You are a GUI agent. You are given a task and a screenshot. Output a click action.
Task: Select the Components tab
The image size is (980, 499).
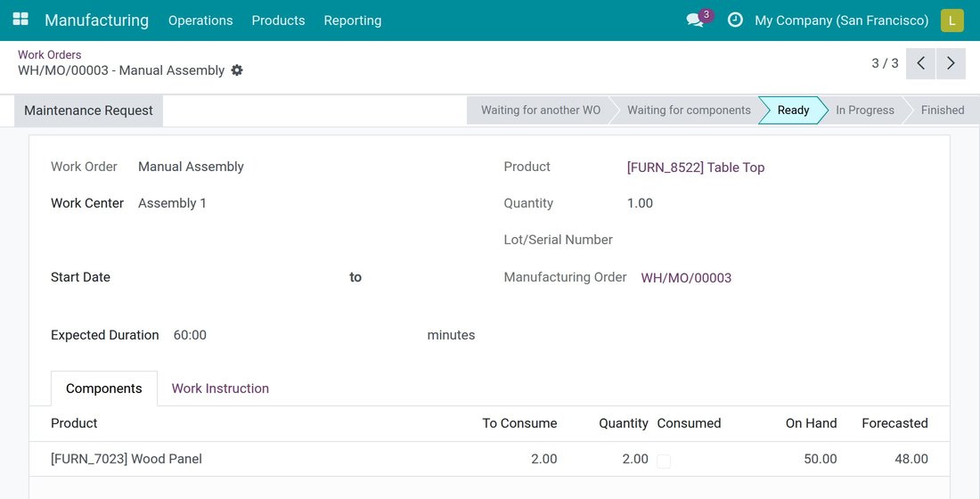click(x=103, y=389)
